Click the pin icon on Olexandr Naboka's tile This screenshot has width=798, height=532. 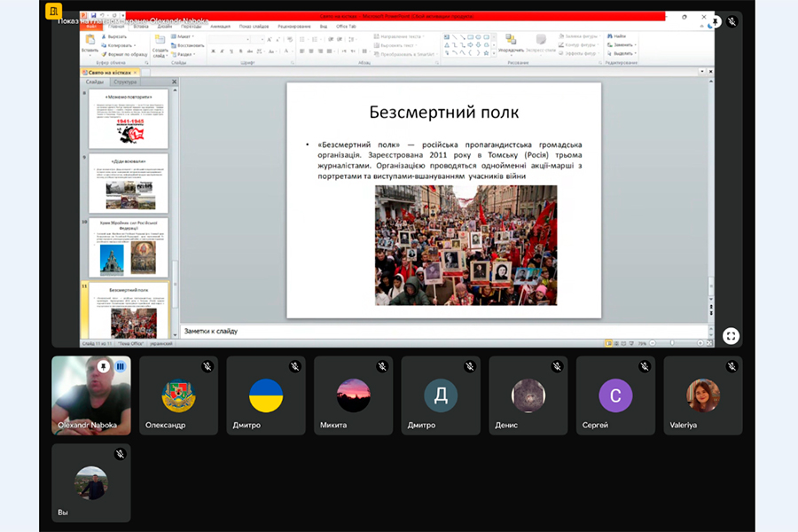point(104,365)
